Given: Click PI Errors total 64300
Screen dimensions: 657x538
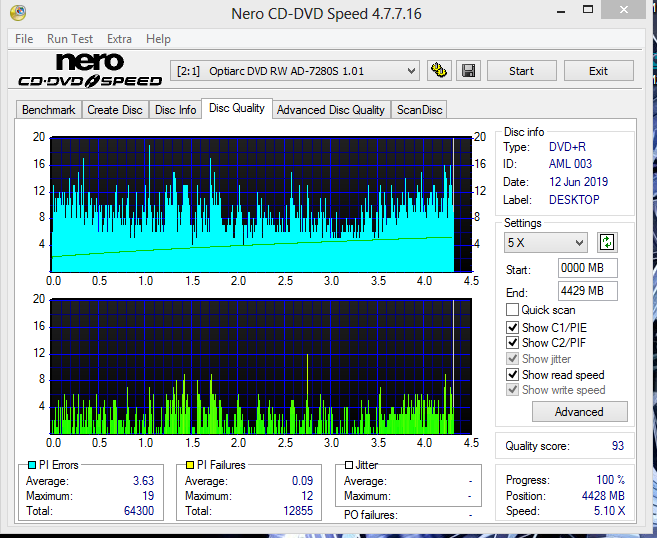Looking at the screenshot, I should [139, 511].
